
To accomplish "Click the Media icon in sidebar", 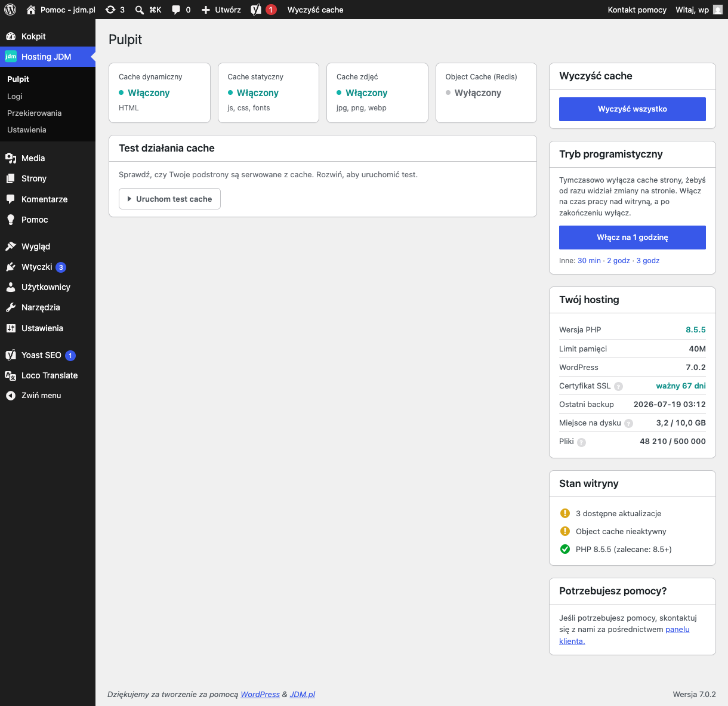I will [11, 158].
